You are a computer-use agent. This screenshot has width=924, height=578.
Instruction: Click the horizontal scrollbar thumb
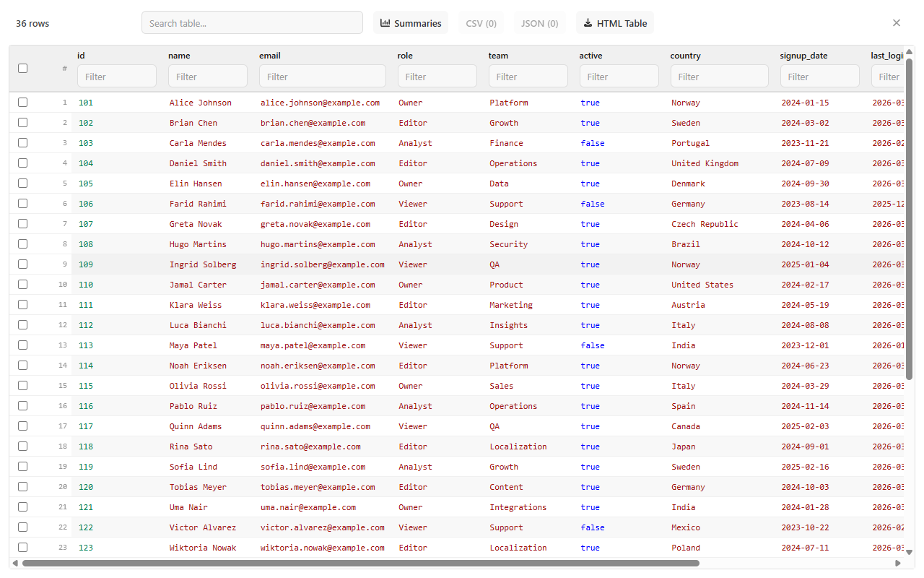pyautogui.click(x=361, y=563)
